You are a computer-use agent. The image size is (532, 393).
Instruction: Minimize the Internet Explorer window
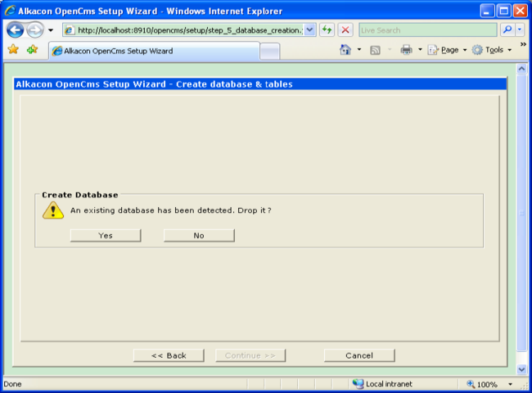click(486, 11)
